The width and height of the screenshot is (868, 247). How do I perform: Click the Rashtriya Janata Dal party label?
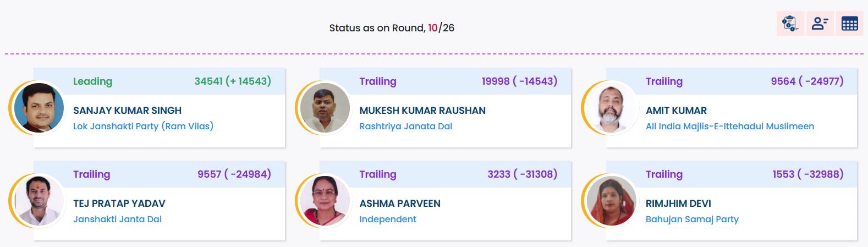pyautogui.click(x=405, y=126)
